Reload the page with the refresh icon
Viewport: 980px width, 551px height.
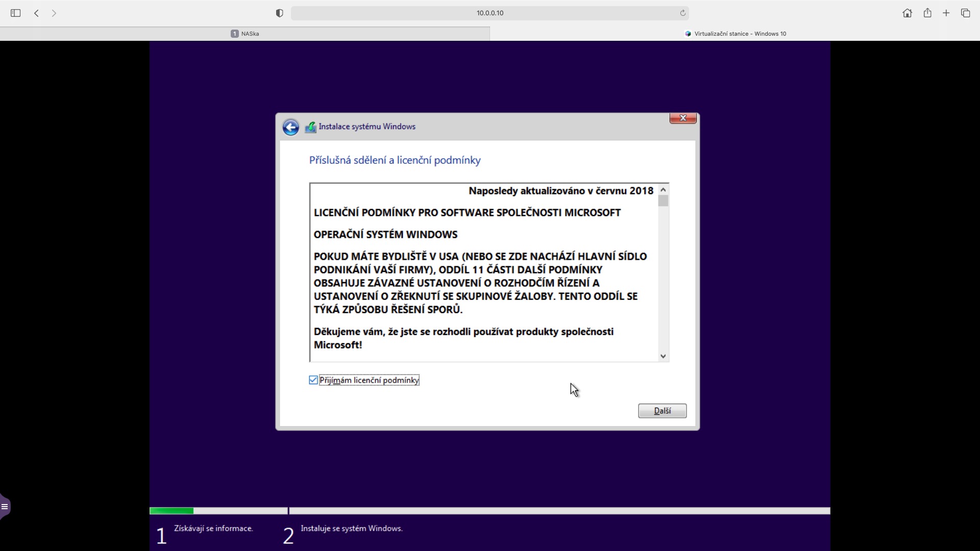tap(682, 13)
